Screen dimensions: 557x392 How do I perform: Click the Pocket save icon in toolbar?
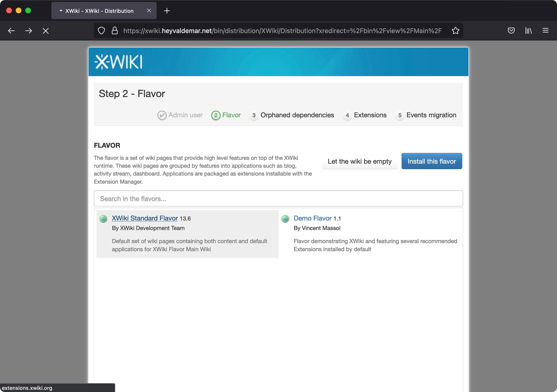pyautogui.click(x=511, y=30)
